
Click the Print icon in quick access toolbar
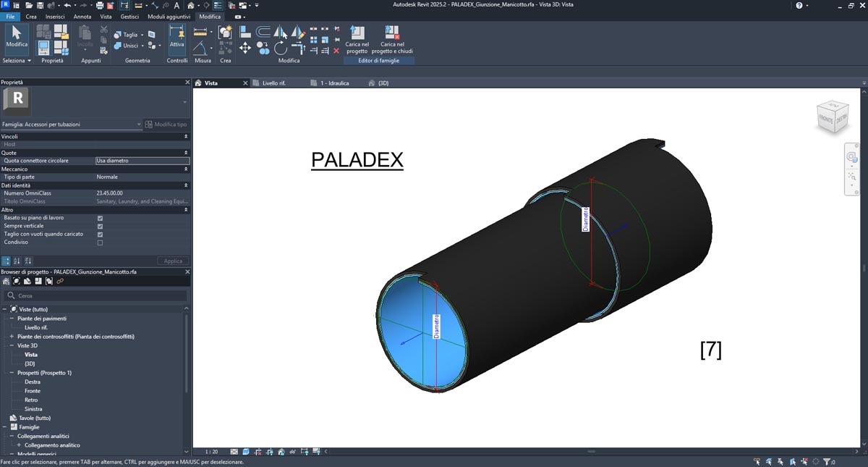pos(100,5)
